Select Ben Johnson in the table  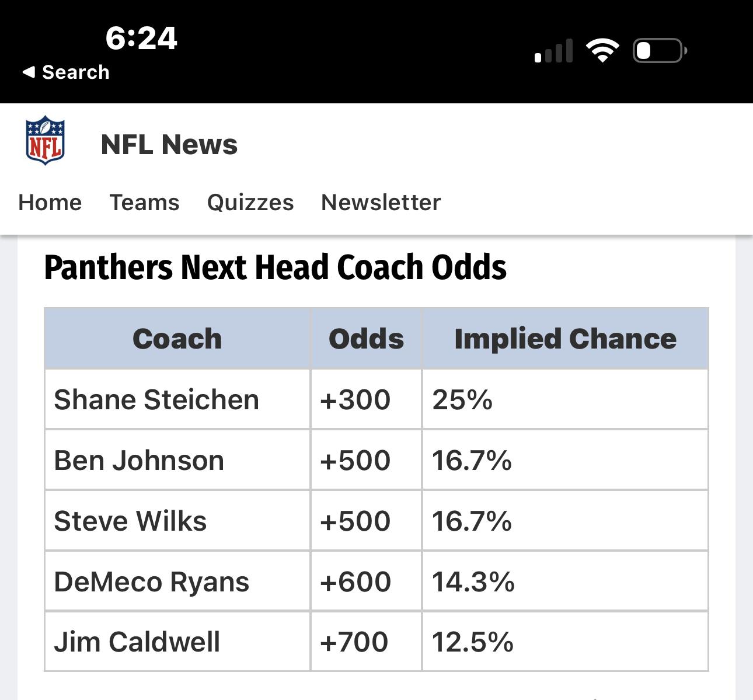coord(139,461)
